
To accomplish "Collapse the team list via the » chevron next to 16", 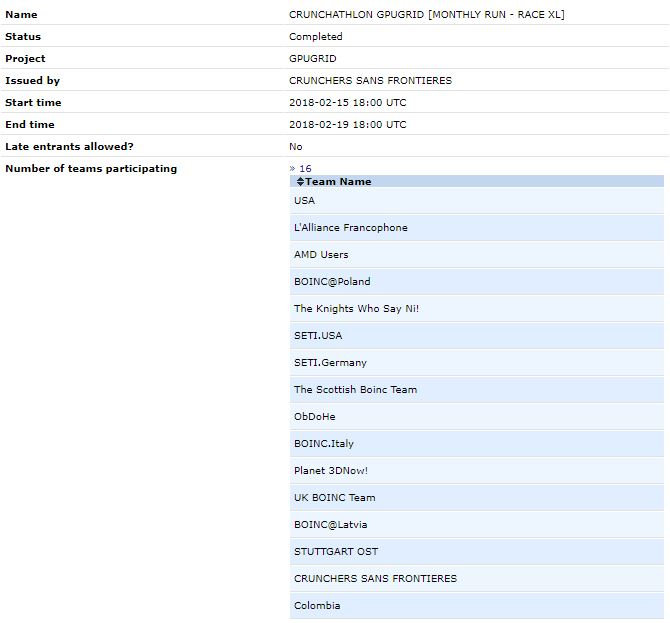I will tap(292, 168).
